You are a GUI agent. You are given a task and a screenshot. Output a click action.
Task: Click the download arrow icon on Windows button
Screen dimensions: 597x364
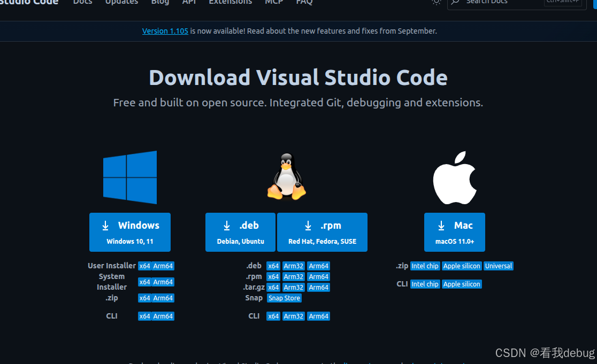105,226
